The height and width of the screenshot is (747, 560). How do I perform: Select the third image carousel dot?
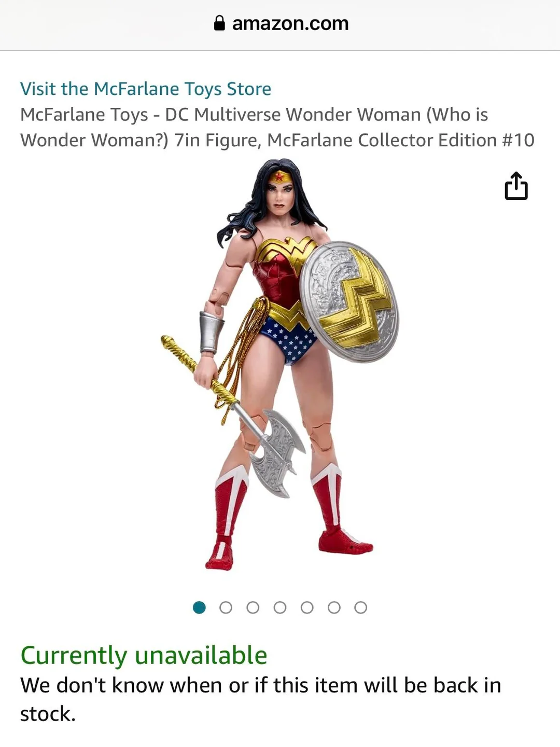point(253,607)
